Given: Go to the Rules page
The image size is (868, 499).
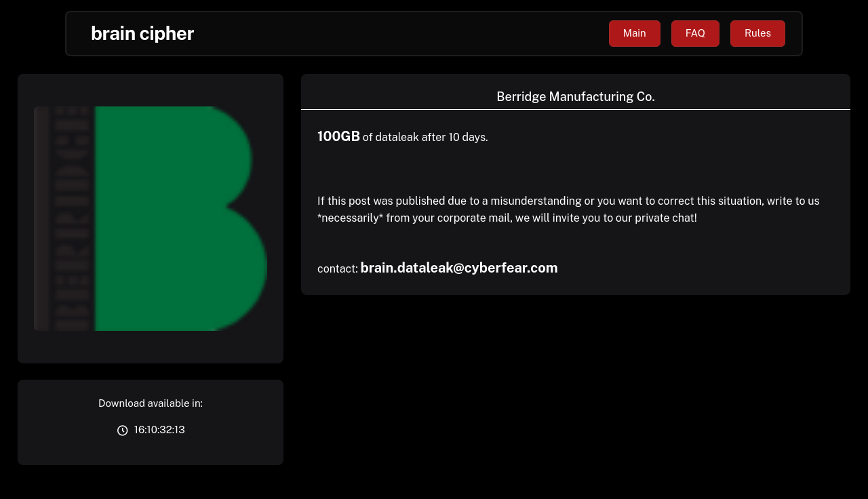Looking at the screenshot, I should pos(757,33).
